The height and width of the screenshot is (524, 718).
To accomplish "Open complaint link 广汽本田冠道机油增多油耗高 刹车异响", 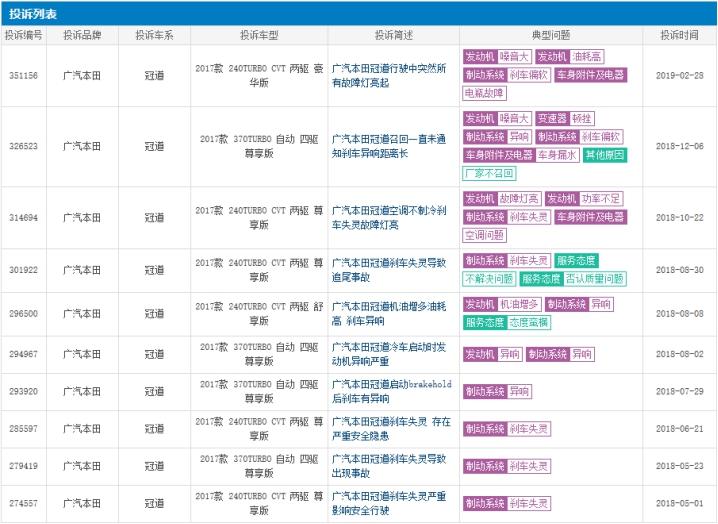I will [389, 313].
